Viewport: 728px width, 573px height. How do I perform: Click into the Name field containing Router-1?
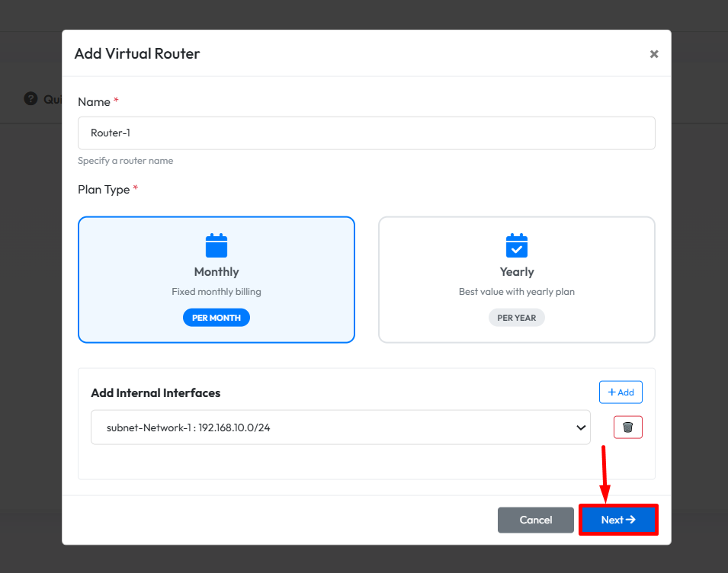(x=366, y=133)
